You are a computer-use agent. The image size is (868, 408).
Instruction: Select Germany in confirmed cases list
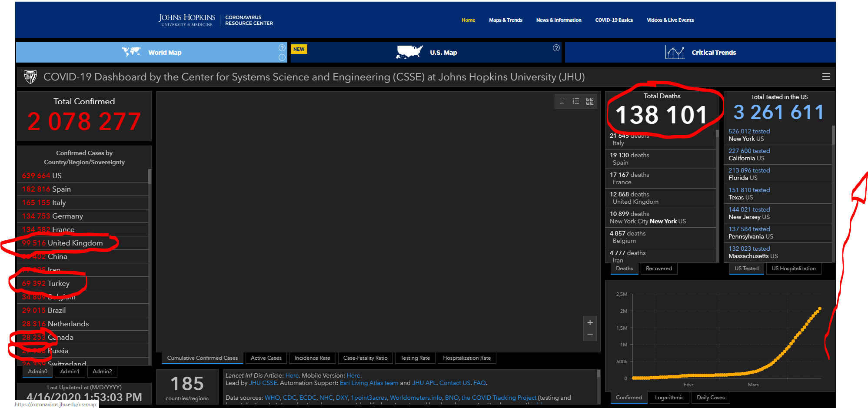pyautogui.click(x=83, y=216)
